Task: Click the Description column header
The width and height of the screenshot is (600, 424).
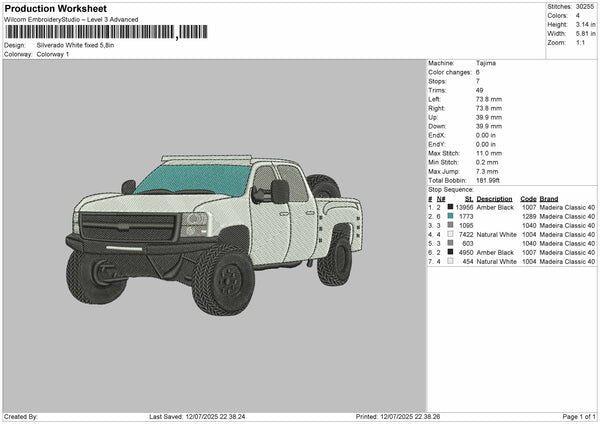Action: point(494,198)
